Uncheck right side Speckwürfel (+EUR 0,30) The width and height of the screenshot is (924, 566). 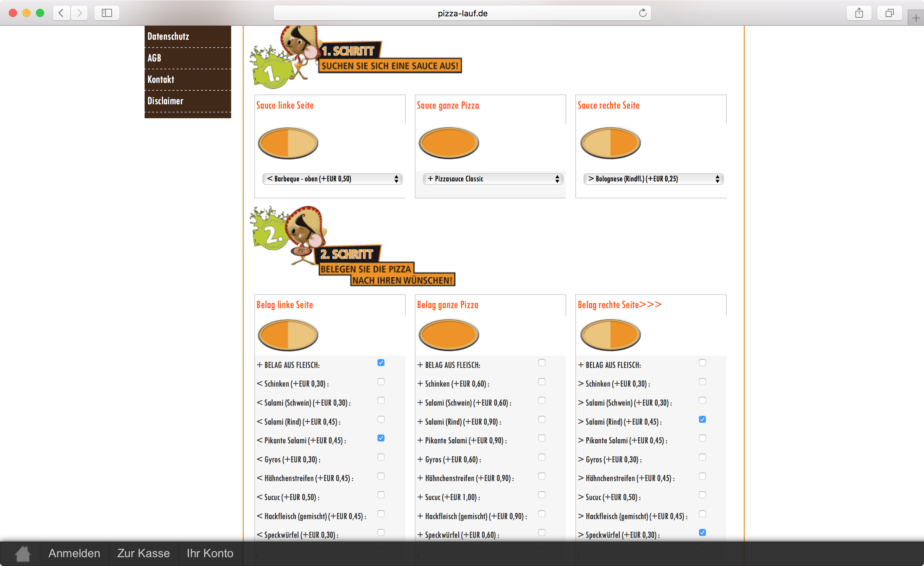(702, 533)
